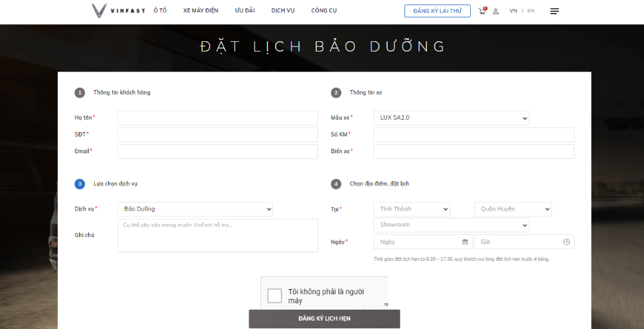
Task: Expand the Tỉnh Thành dropdown
Action: click(x=412, y=209)
